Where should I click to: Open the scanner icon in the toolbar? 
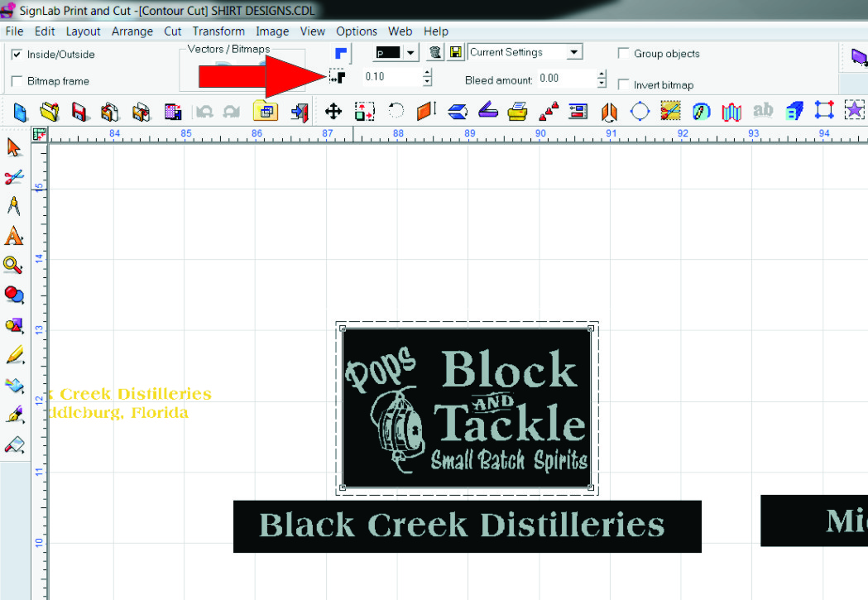point(487,111)
